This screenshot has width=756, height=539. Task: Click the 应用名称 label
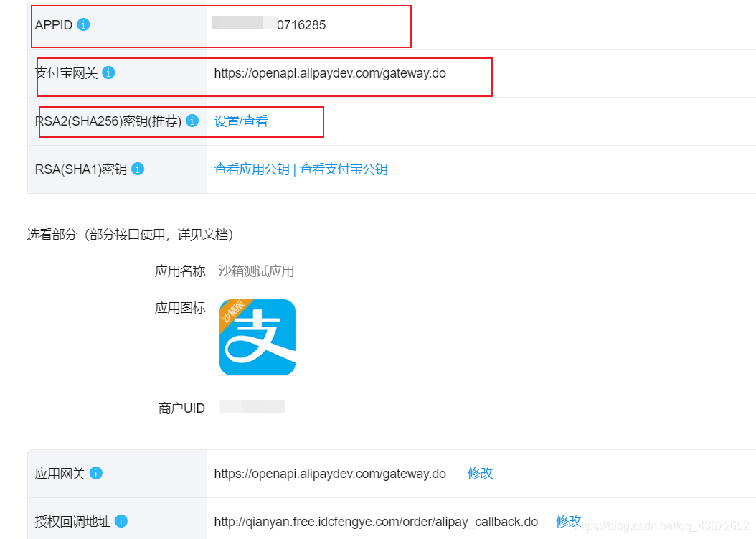tap(180, 271)
